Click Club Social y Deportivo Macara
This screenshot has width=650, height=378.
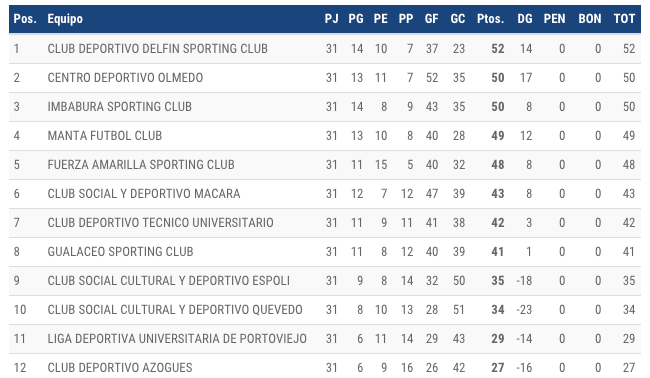point(144,194)
